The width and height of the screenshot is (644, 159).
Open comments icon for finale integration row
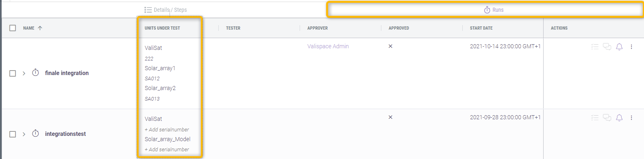point(607,47)
